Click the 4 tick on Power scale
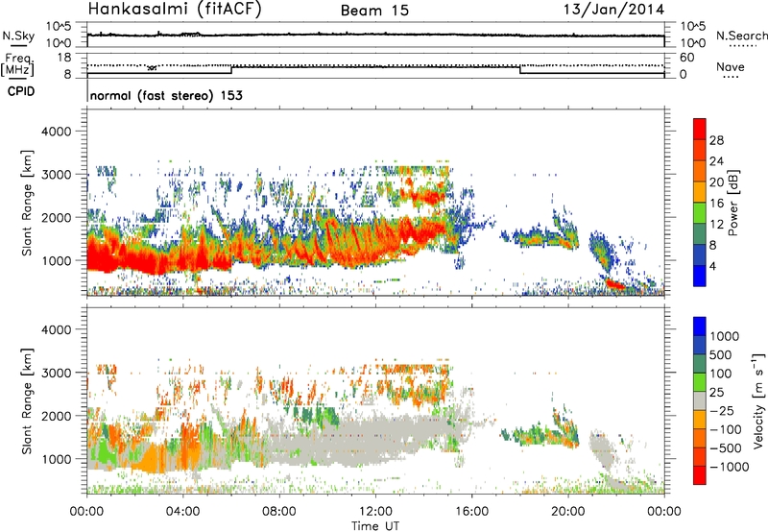Image resolution: width=768 pixels, height=532 pixels. coord(712,266)
